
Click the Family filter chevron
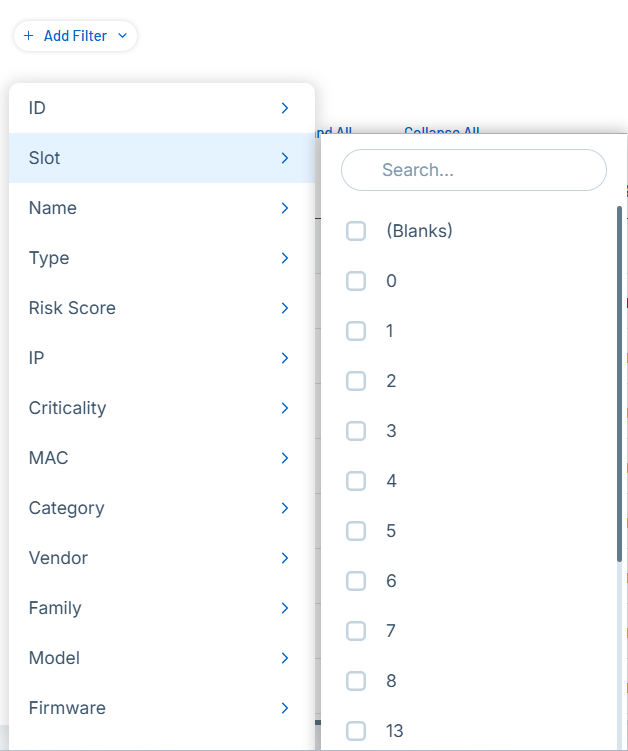tap(285, 608)
